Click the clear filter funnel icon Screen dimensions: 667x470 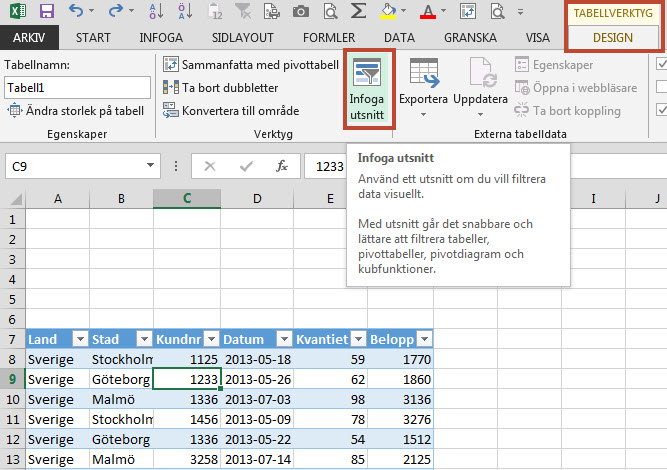[244, 11]
